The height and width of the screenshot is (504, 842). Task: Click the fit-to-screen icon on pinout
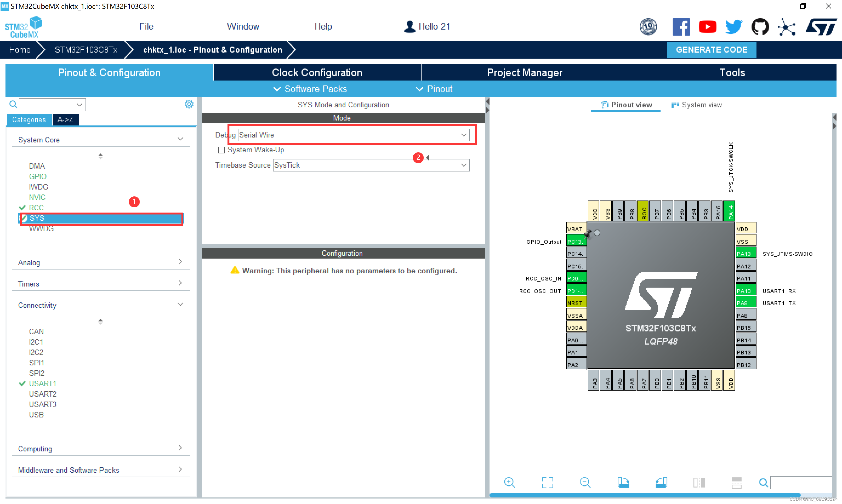tap(547, 484)
